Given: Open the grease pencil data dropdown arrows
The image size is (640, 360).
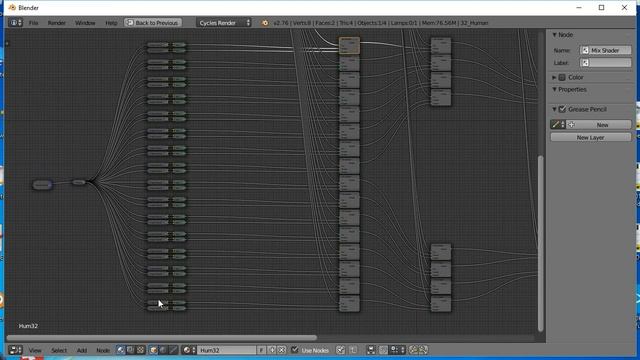Looking at the screenshot, I should point(563,124).
